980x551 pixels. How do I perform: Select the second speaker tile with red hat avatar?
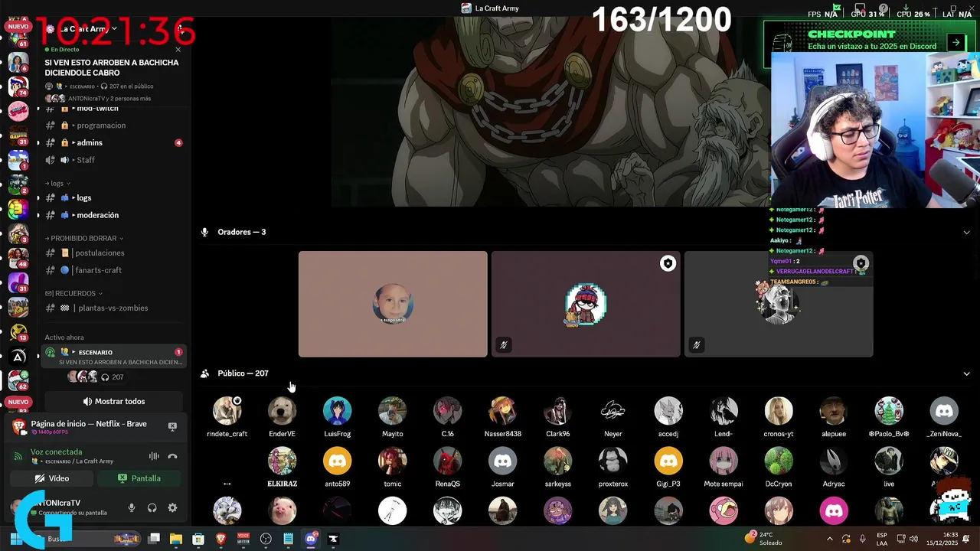(586, 304)
